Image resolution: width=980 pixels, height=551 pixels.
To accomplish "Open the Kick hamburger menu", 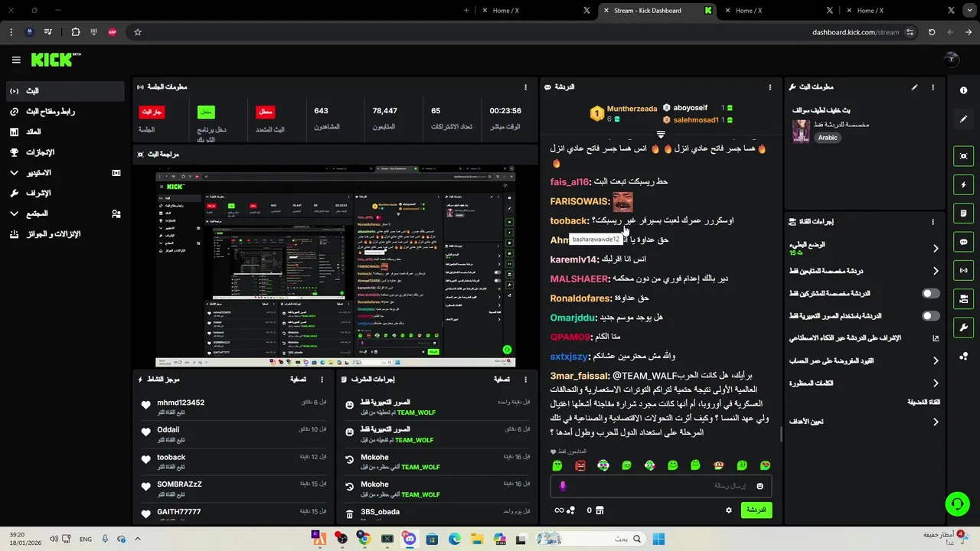I will (x=16, y=60).
